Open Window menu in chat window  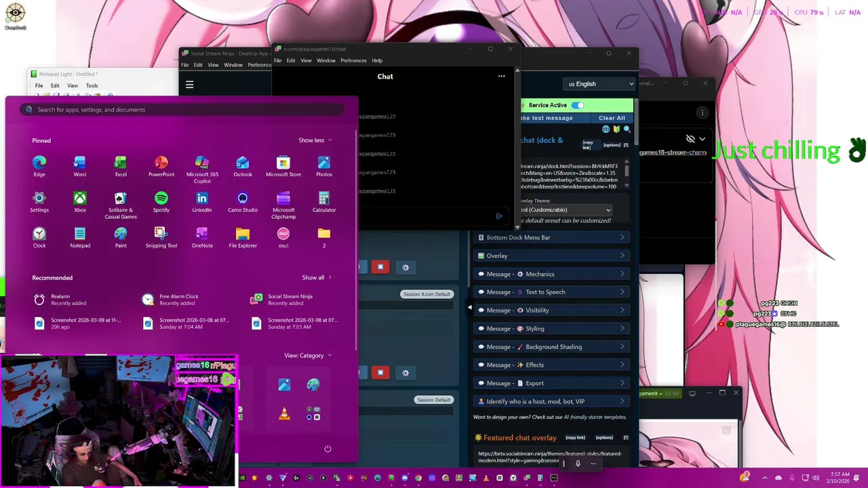point(325,60)
